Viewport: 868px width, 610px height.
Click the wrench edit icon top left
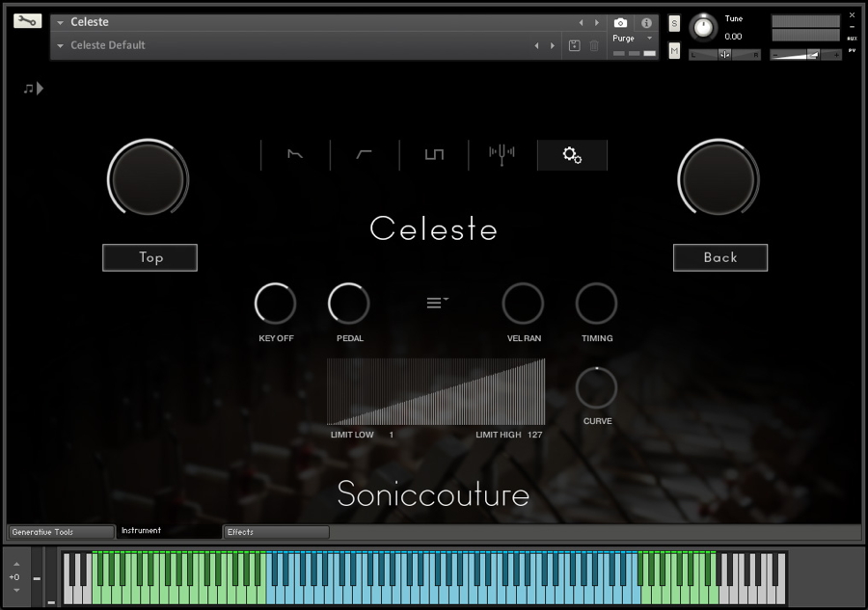[26, 21]
